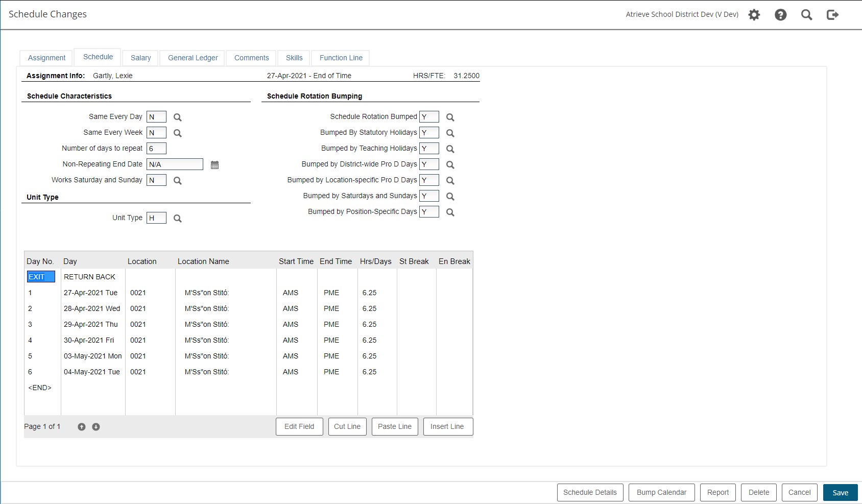Viewport: 862px width, 504px height.
Task: Click lookup for Bumped By Statutory Holidays
Action: (450, 133)
